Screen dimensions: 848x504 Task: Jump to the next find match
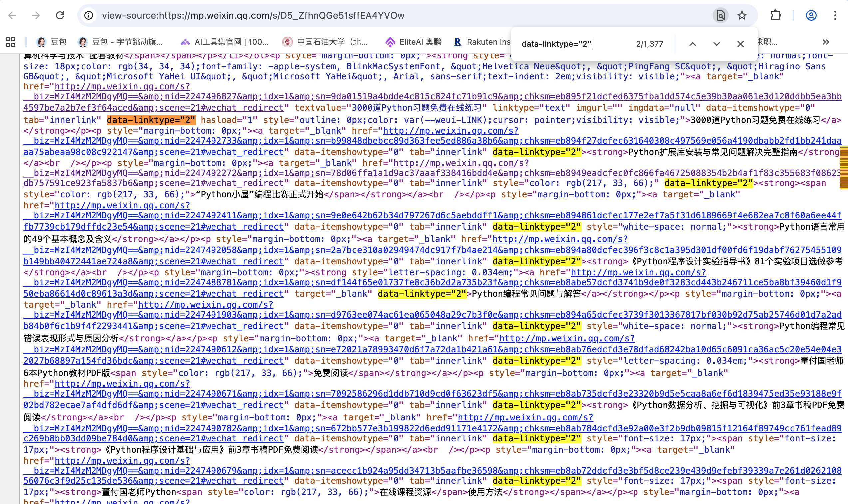(x=716, y=44)
